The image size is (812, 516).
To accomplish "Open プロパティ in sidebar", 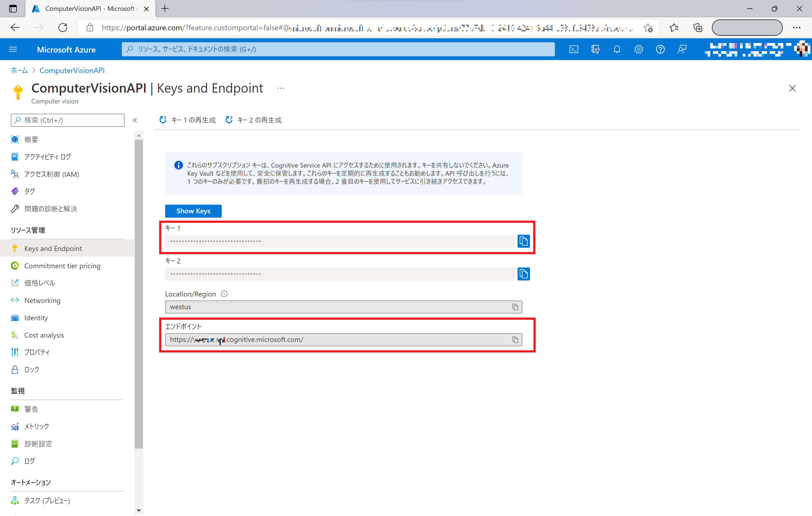I will click(67, 352).
